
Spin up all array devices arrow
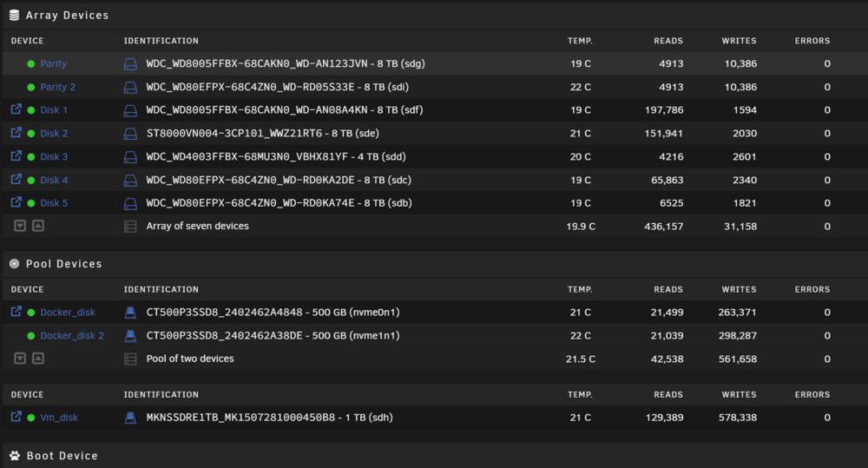(37, 226)
